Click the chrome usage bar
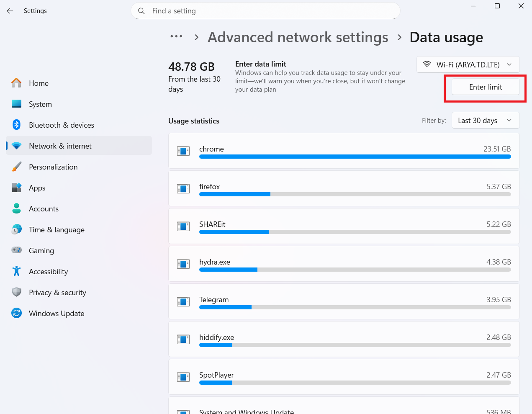 (355, 157)
